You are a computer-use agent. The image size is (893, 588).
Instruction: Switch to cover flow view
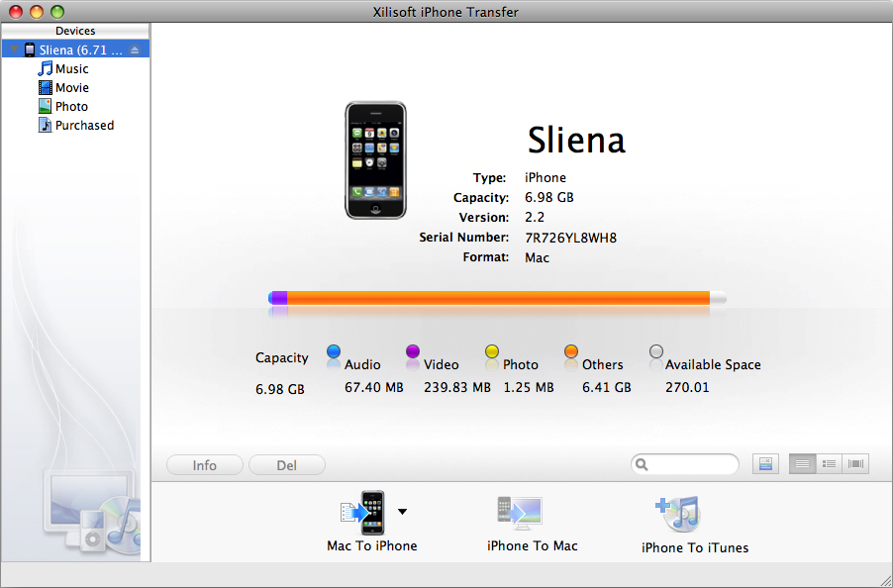pyautogui.click(x=855, y=463)
